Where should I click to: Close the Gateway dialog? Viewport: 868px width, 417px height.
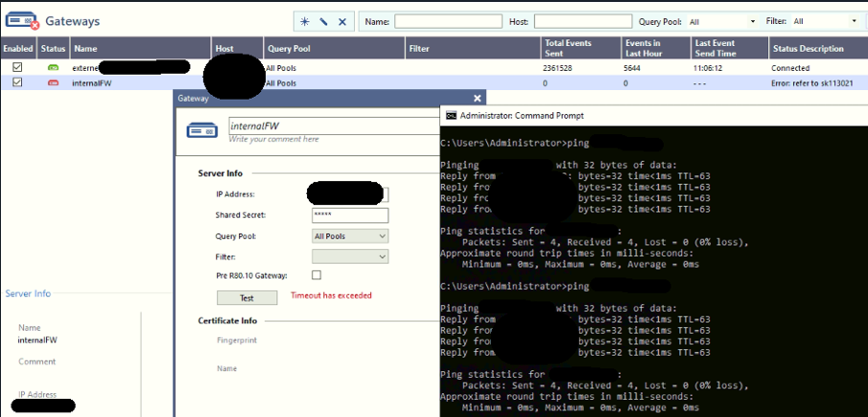pos(478,98)
